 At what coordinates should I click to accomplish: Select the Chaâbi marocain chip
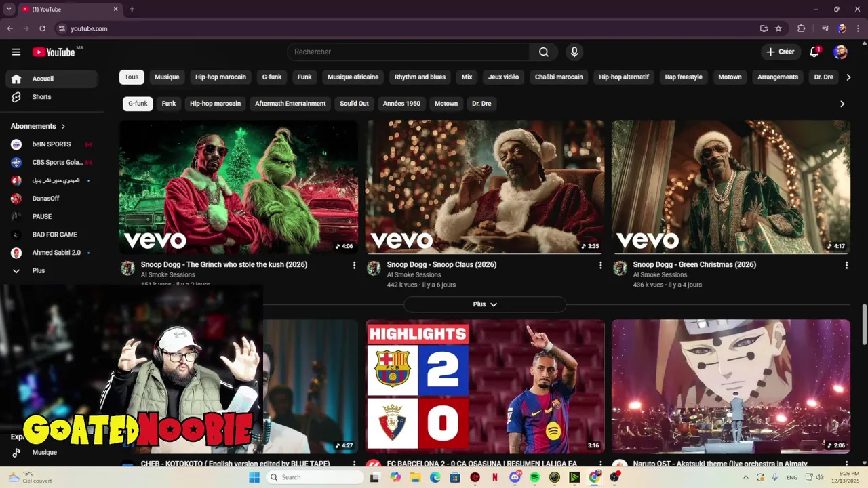[x=559, y=77]
